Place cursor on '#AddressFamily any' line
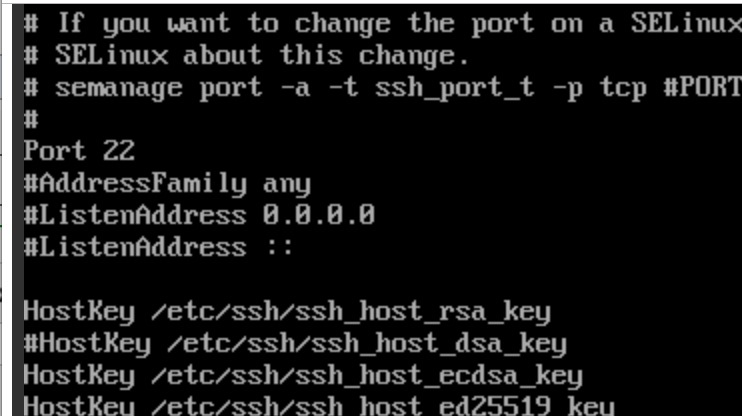 pyautogui.click(x=168, y=184)
